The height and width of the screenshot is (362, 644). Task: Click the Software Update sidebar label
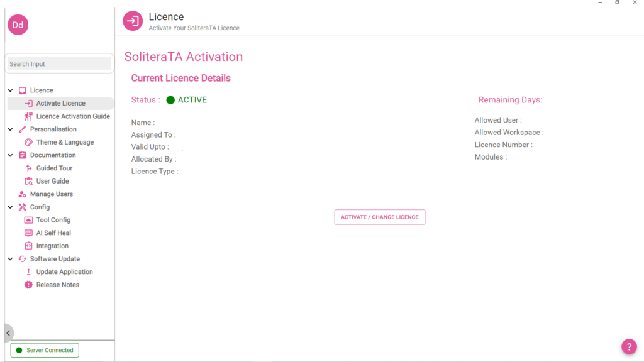click(55, 259)
